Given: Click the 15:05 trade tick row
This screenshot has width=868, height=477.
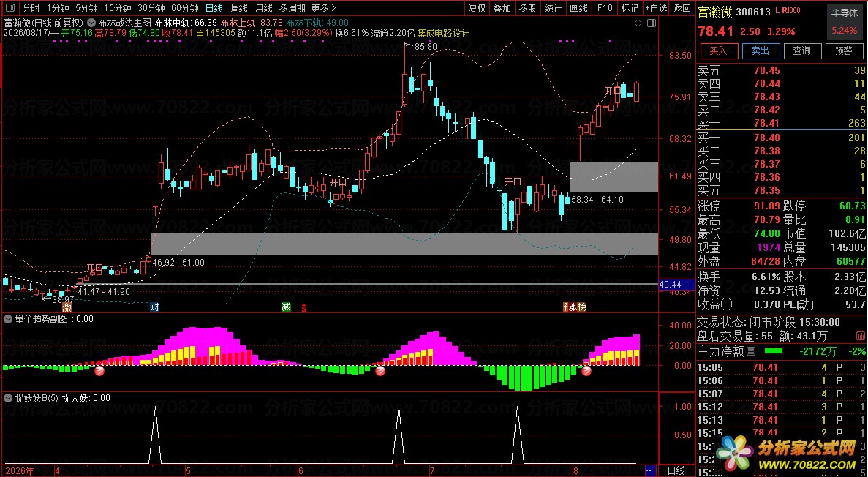Looking at the screenshot, I should pyautogui.click(x=781, y=367).
